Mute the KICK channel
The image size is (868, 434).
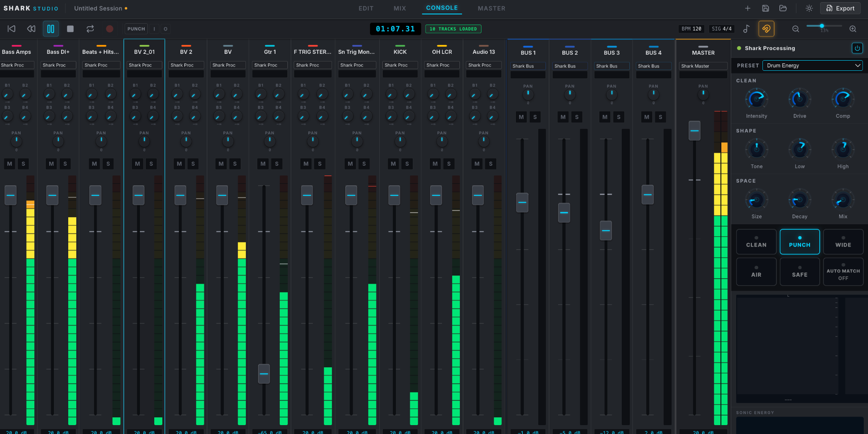(x=393, y=164)
